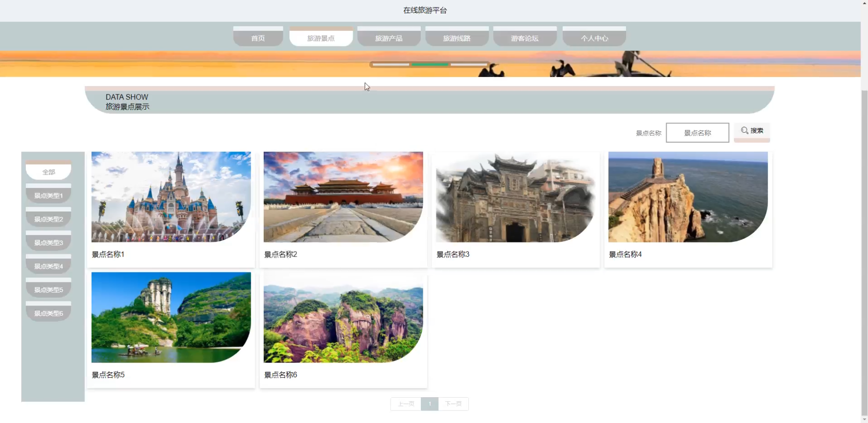Click the 景点名称 search input field
The width and height of the screenshot is (868, 423).
pyautogui.click(x=697, y=132)
